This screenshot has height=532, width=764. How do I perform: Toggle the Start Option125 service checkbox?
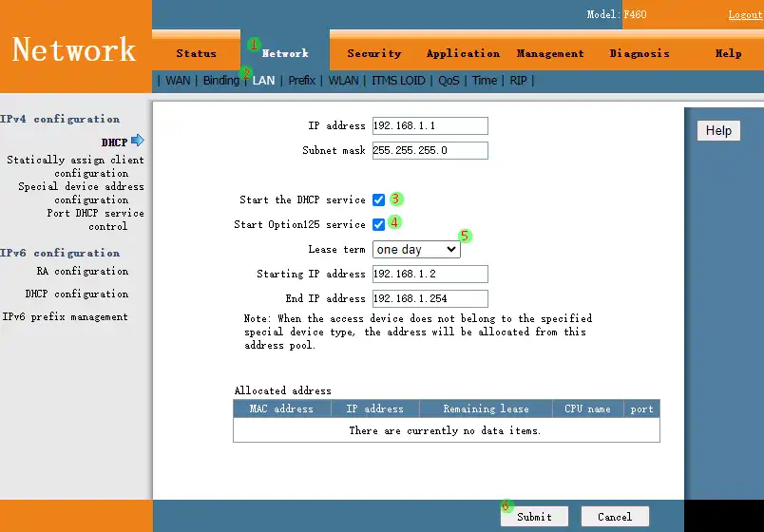pyautogui.click(x=379, y=224)
